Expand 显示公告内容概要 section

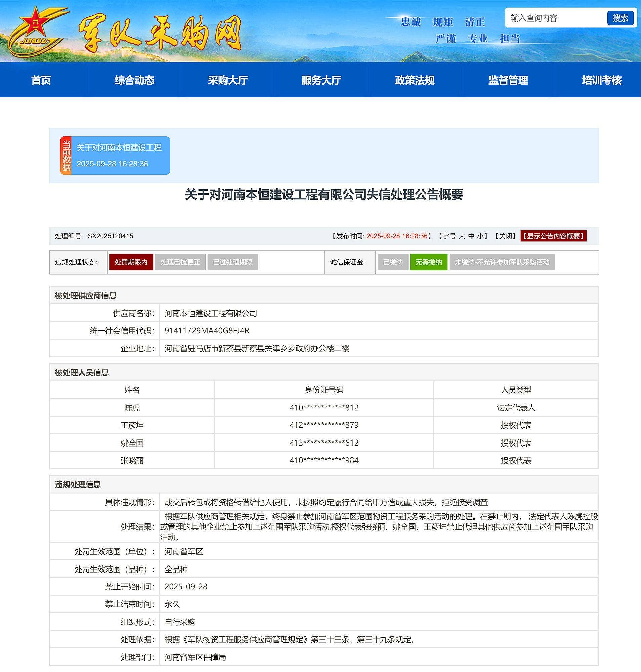coord(553,236)
